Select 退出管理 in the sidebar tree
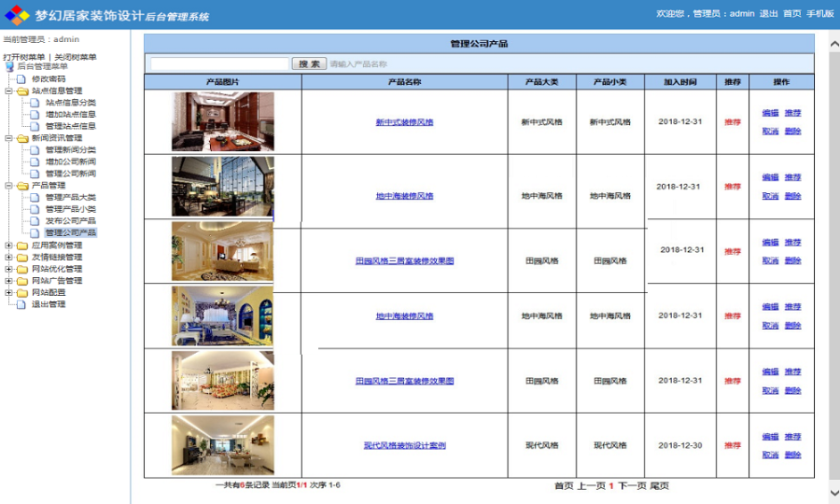The width and height of the screenshot is (840, 504). click(x=49, y=304)
